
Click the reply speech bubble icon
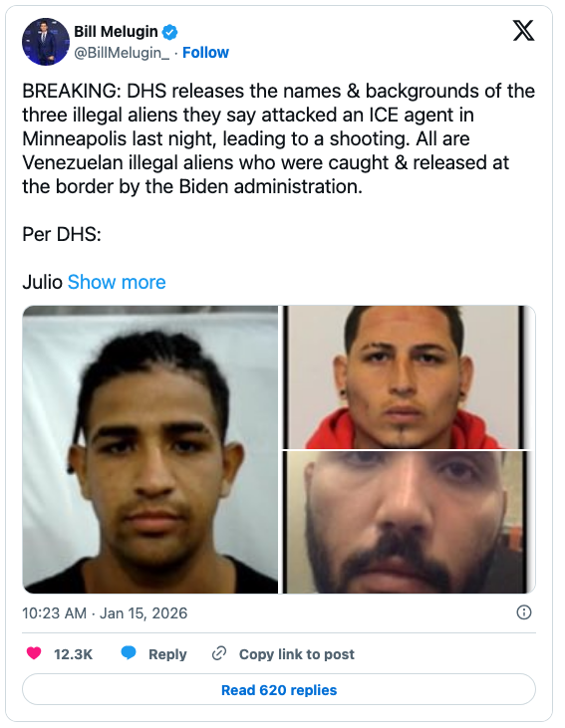point(129,653)
